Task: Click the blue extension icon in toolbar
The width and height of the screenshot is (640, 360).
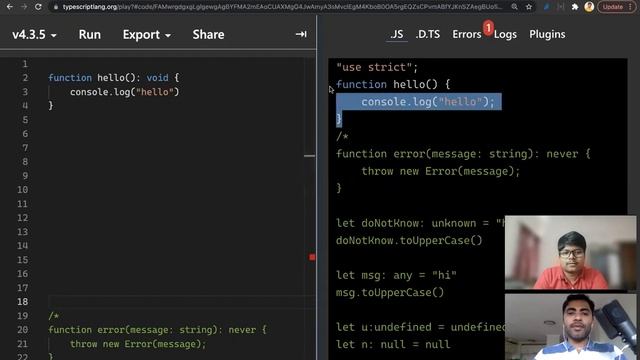Action: coord(547,7)
